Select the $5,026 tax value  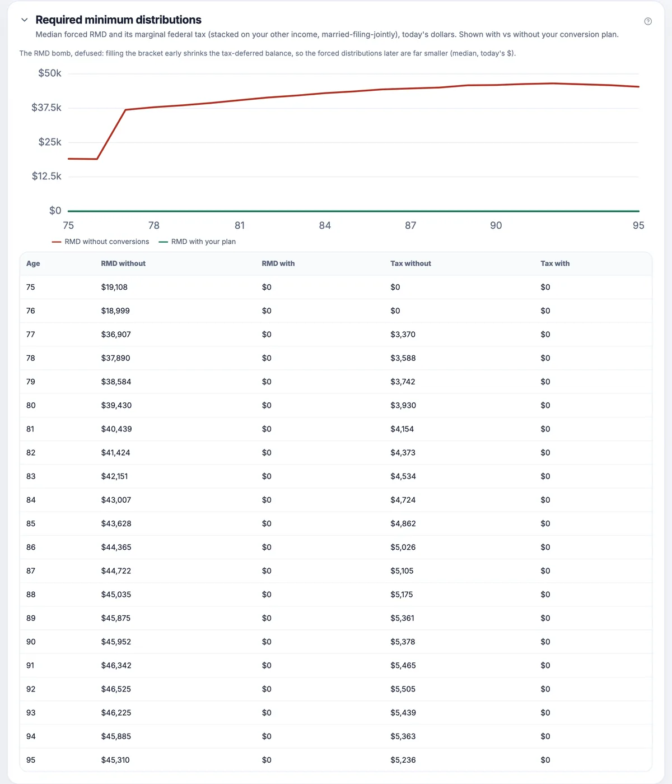pos(403,547)
